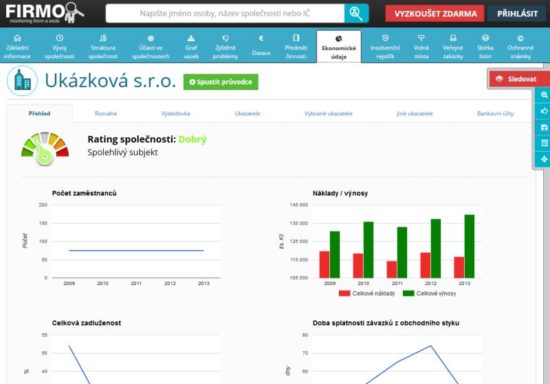Show Zjištěné problémy section
Screen dimensions: 550x384
pos(225,47)
